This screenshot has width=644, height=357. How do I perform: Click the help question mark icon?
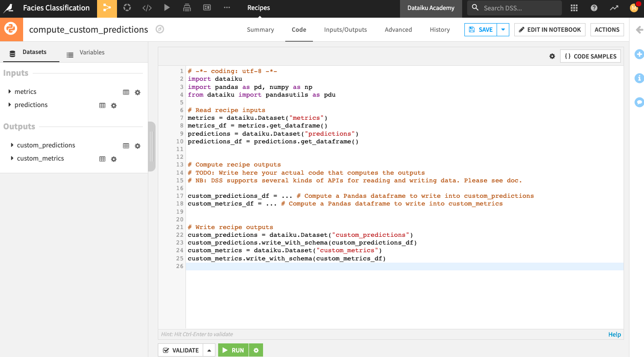click(594, 8)
